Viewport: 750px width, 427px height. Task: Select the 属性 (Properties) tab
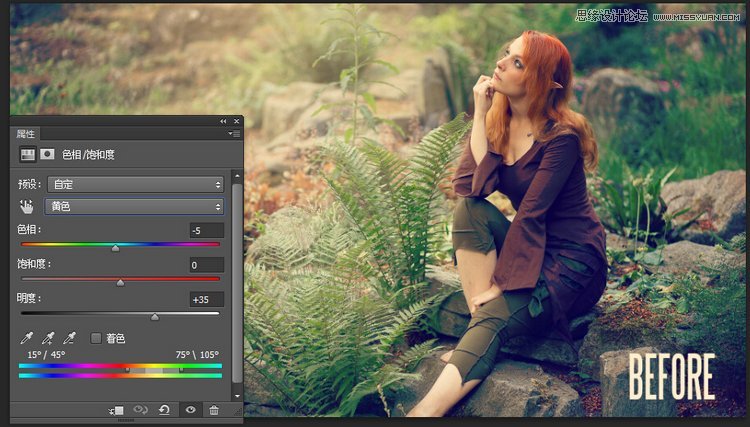click(25, 133)
